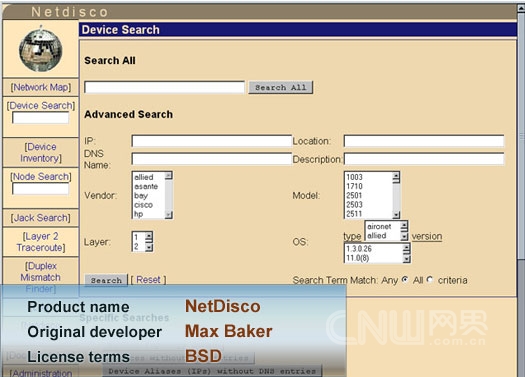
Task: Click OS version list scroll down arrow
Action: 406,259
